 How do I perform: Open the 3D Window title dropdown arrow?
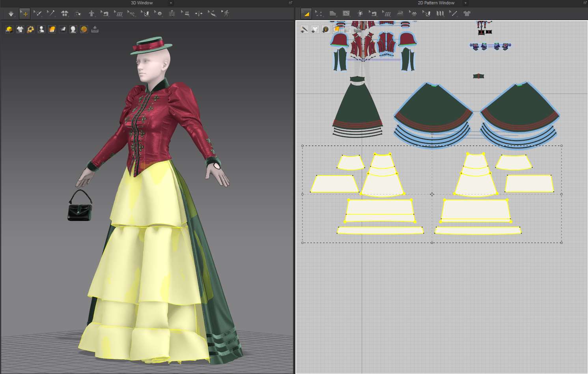[x=171, y=3]
